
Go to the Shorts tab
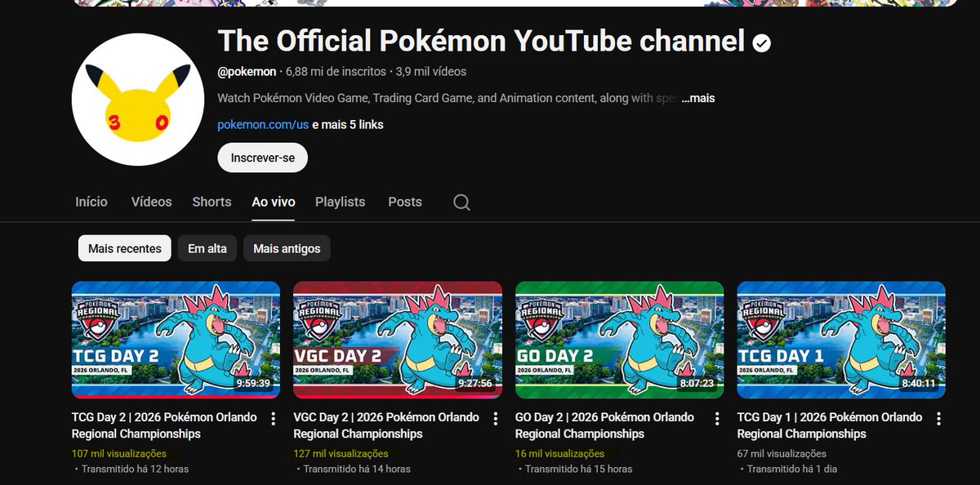212,202
